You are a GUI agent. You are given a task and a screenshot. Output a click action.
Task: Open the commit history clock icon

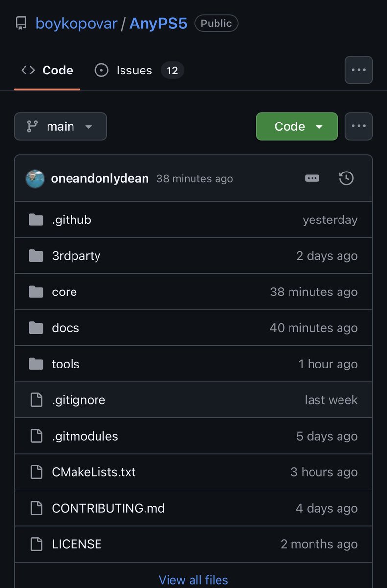click(x=346, y=178)
